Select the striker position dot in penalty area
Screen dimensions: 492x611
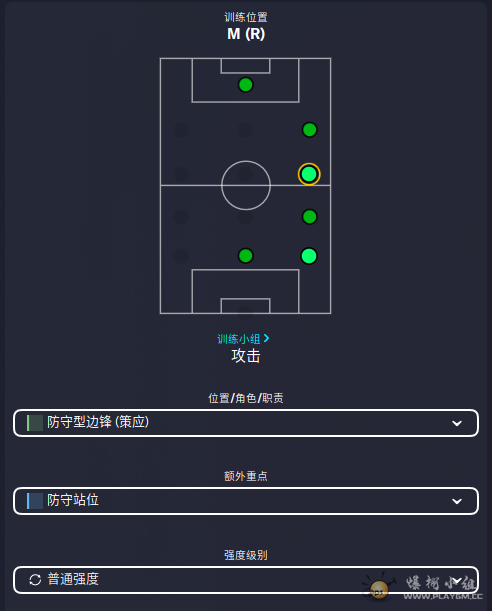click(x=245, y=85)
